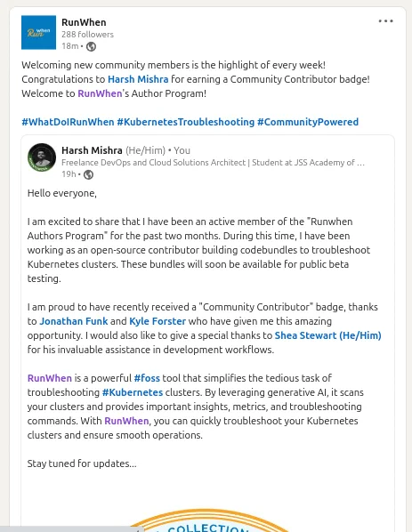Open Harsh Mishra's name in the shared post
Screen dimensions: 412x532
pos(92,150)
